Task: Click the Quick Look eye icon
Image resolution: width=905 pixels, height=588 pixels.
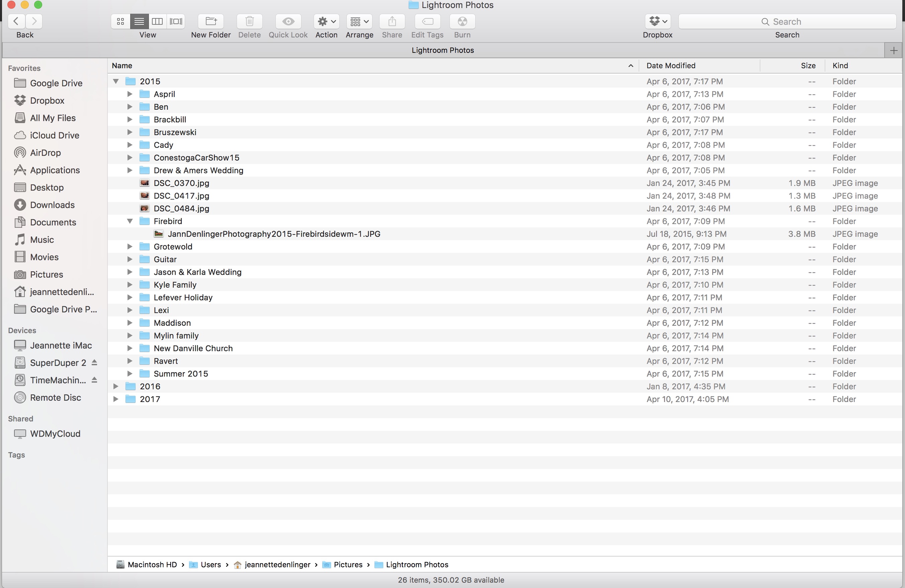Action: click(x=288, y=22)
